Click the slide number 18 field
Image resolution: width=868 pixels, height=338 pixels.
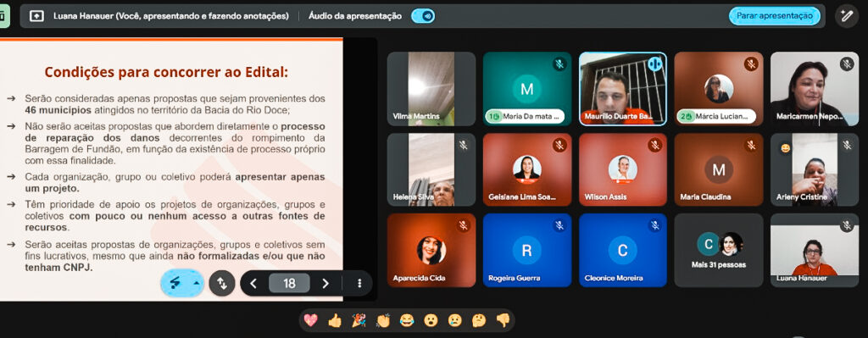click(x=289, y=283)
